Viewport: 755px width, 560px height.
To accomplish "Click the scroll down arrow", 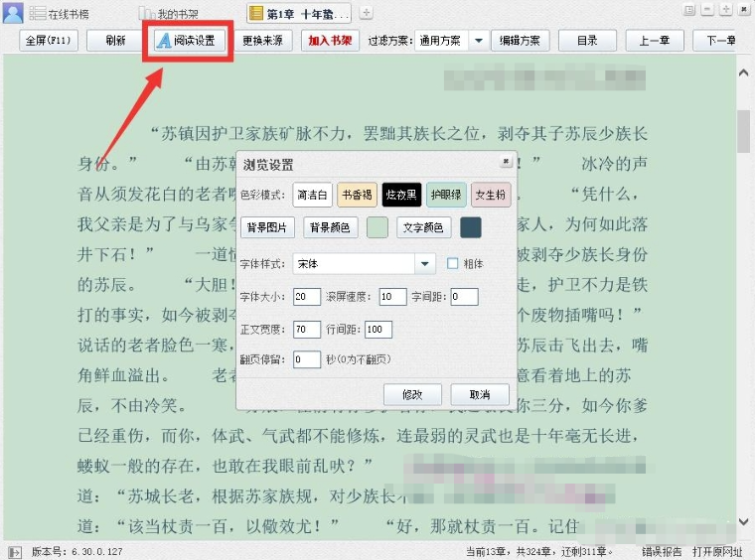I will pyautogui.click(x=743, y=521).
